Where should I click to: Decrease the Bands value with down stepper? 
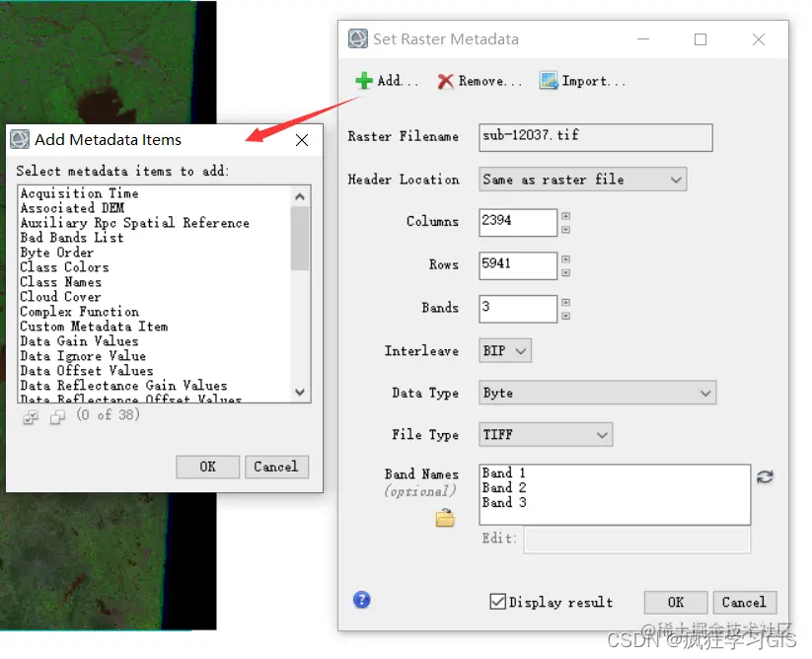tap(566, 316)
